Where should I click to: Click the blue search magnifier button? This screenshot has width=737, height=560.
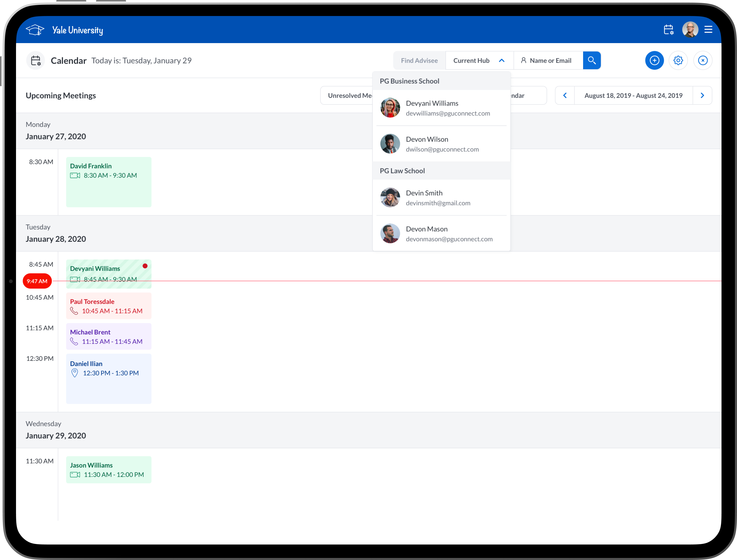click(592, 60)
